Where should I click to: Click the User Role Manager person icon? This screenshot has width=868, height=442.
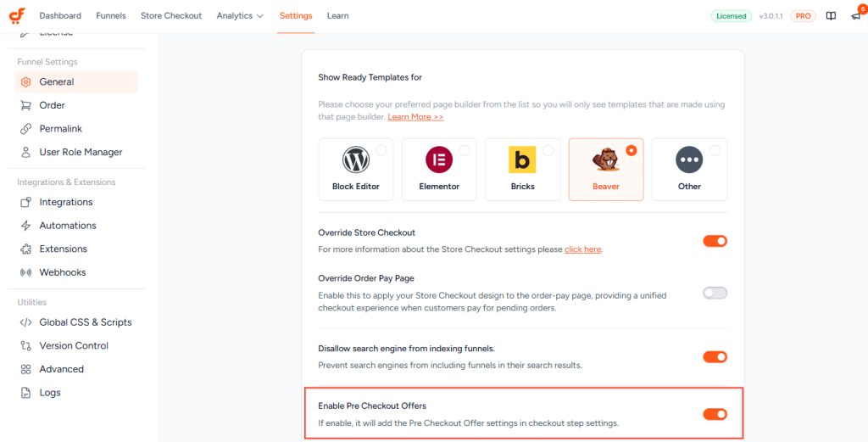pos(25,152)
